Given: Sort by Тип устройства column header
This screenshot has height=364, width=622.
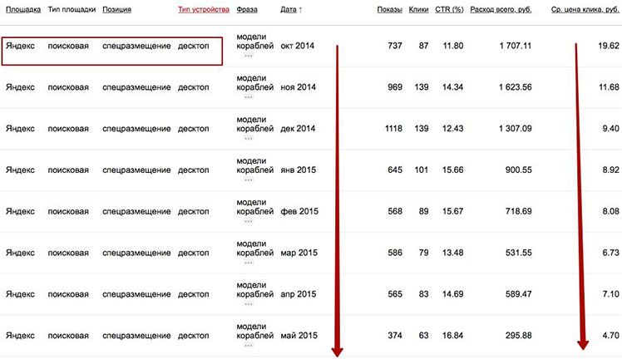Looking at the screenshot, I should coord(204,9).
